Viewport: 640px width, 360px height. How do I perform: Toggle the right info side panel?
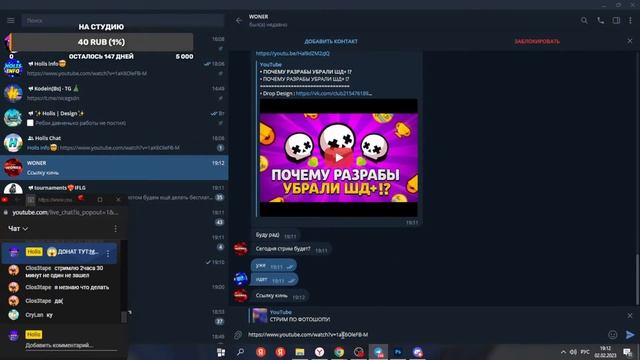click(616, 20)
